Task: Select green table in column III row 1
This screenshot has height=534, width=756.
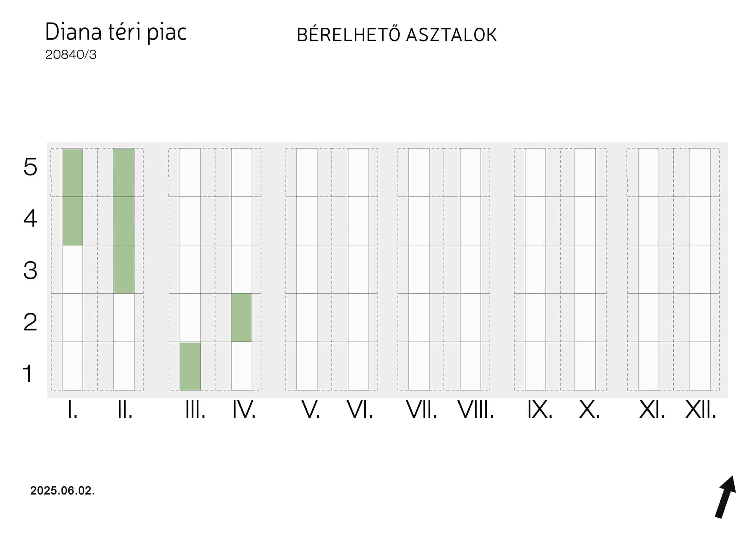Action: tap(190, 366)
